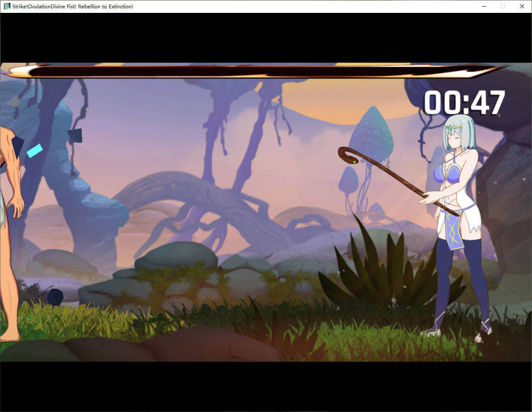This screenshot has height=412, width=532.
Task: Click the green jewel on the tiara
Action: coord(450,128)
